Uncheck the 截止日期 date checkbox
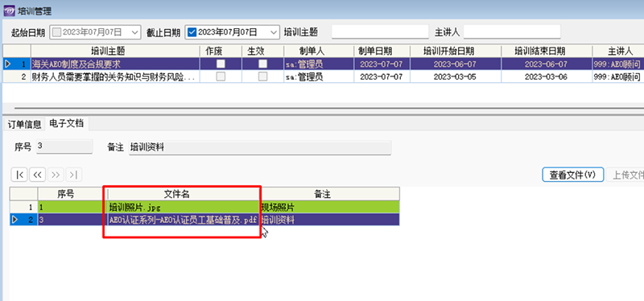 click(192, 32)
